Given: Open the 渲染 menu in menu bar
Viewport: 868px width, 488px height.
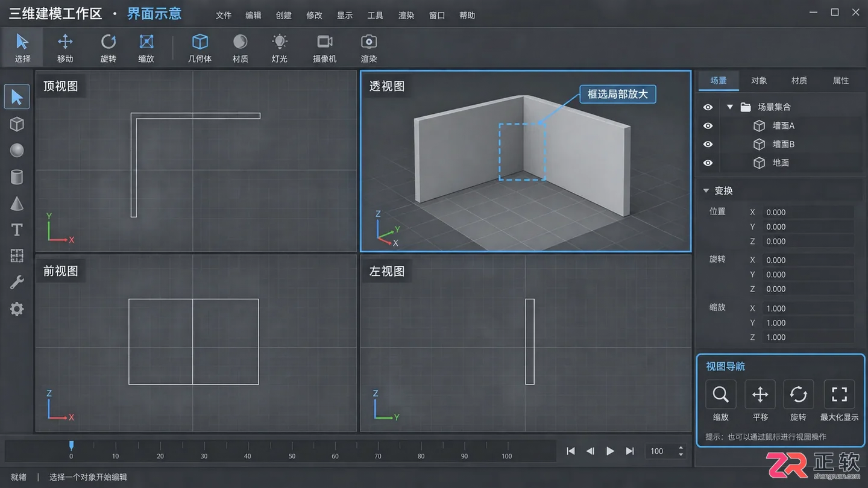Looking at the screenshot, I should (x=406, y=15).
